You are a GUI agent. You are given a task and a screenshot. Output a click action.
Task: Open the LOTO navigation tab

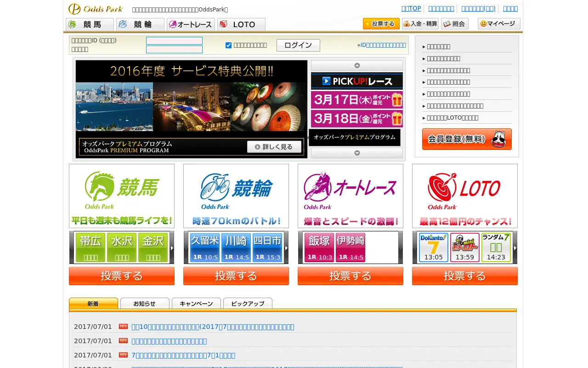242,24
